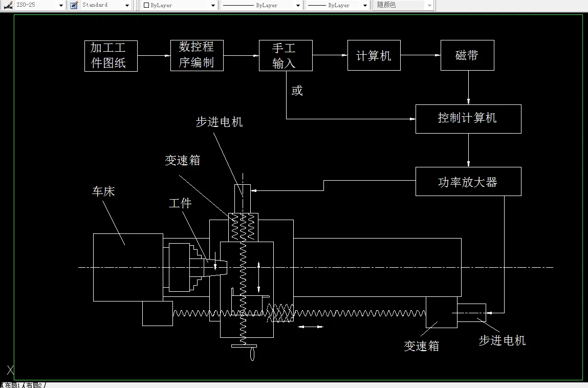Expand the lineweight ByLayer dropdown
Image resolution: width=588 pixels, height=388 pixels.
[364, 5]
